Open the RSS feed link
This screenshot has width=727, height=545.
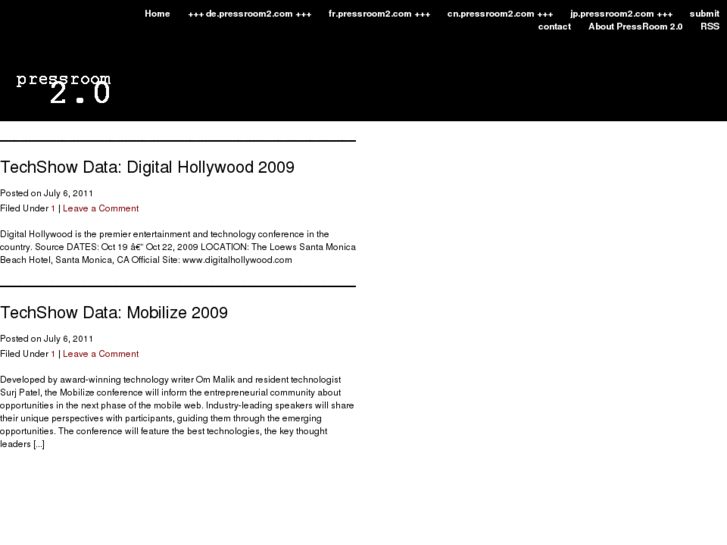pos(710,27)
